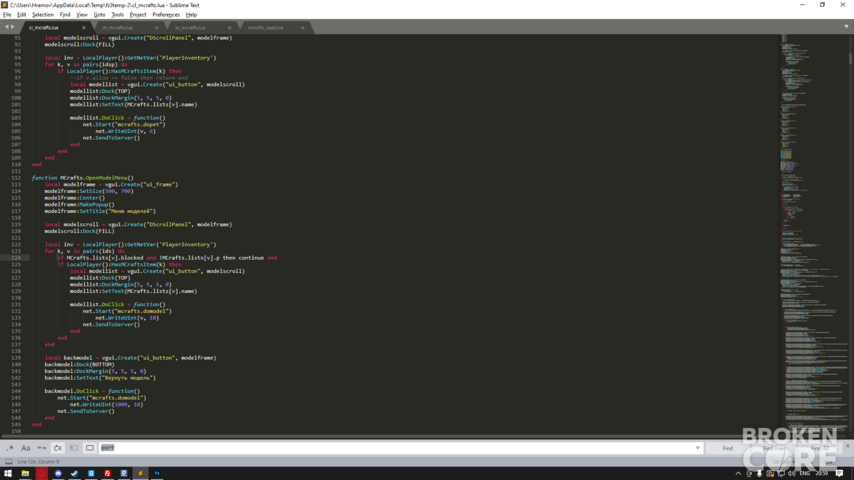Open Sublime Text taskbar icon
The image size is (854, 480).
(140, 473)
